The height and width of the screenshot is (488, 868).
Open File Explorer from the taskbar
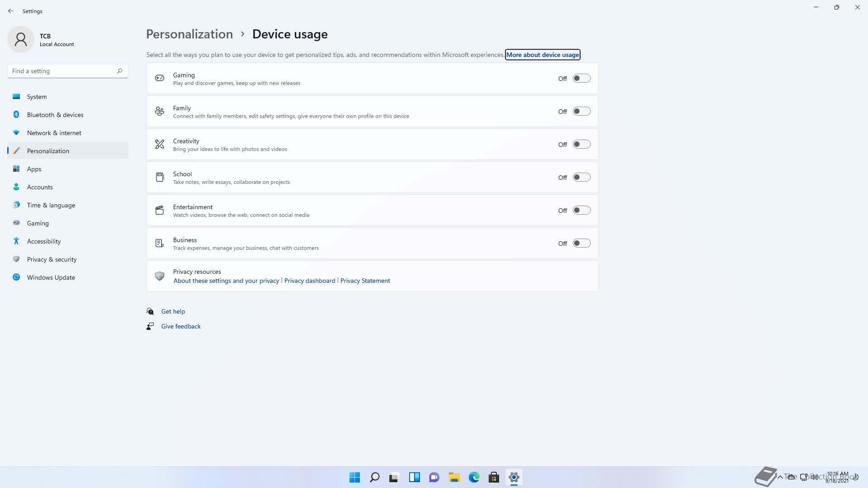[x=454, y=477]
